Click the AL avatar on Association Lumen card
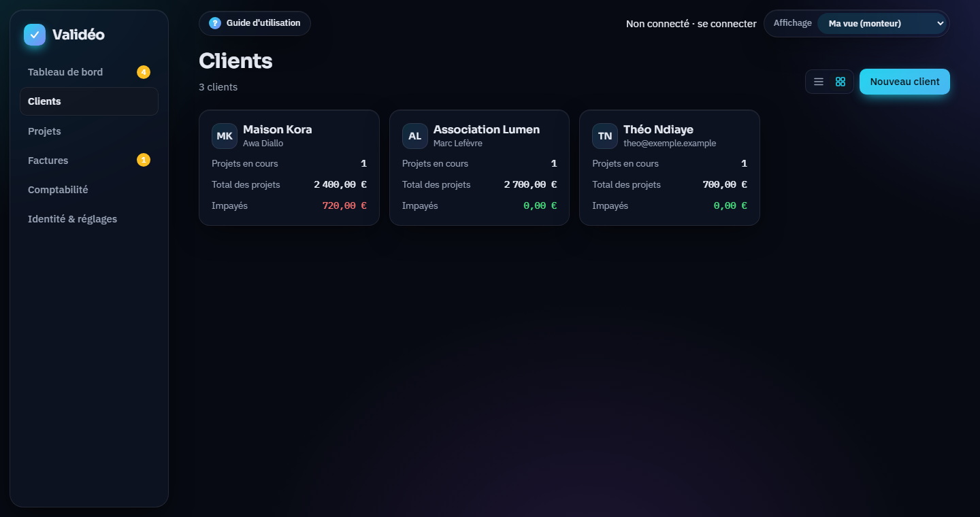 [x=415, y=136]
